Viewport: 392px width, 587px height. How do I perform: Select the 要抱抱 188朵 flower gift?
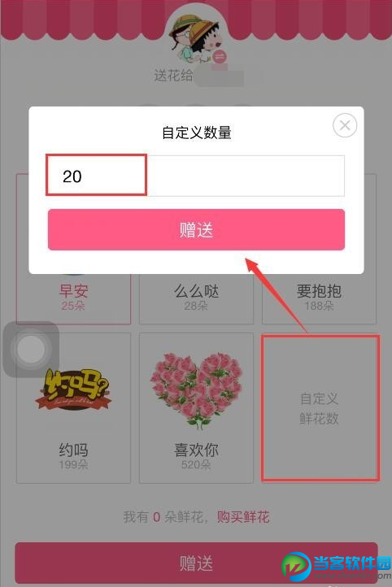point(319,298)
